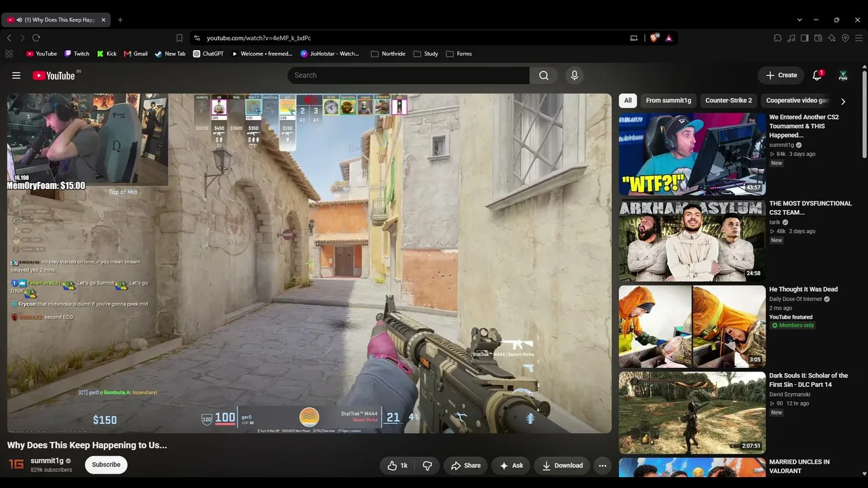Open the tab search dropdown arrow
The width and height of the screenshot is (868, 488).
(x=800, y=20)
